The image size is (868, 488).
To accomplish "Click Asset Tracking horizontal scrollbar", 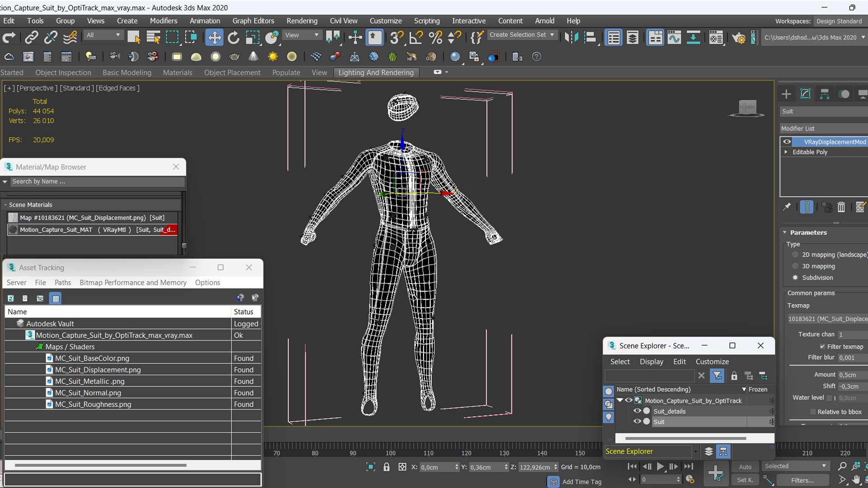I will 100,465.
